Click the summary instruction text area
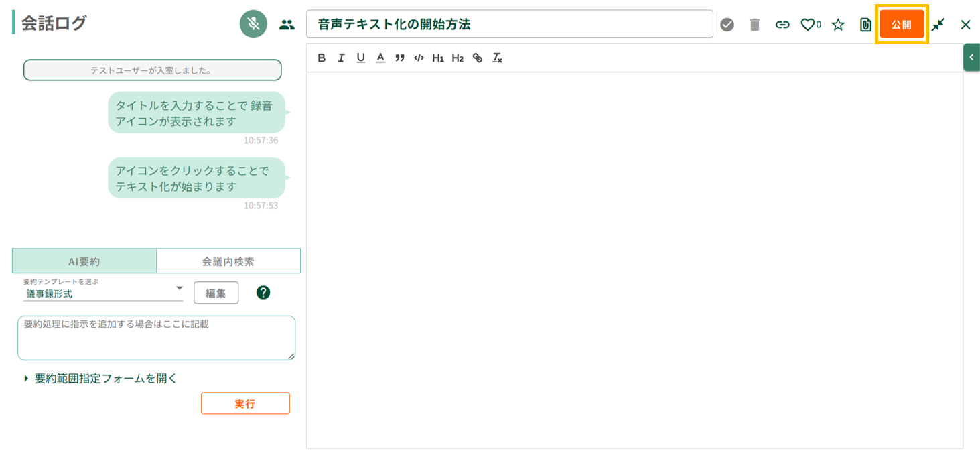980x461 pixels. [156, 338]
